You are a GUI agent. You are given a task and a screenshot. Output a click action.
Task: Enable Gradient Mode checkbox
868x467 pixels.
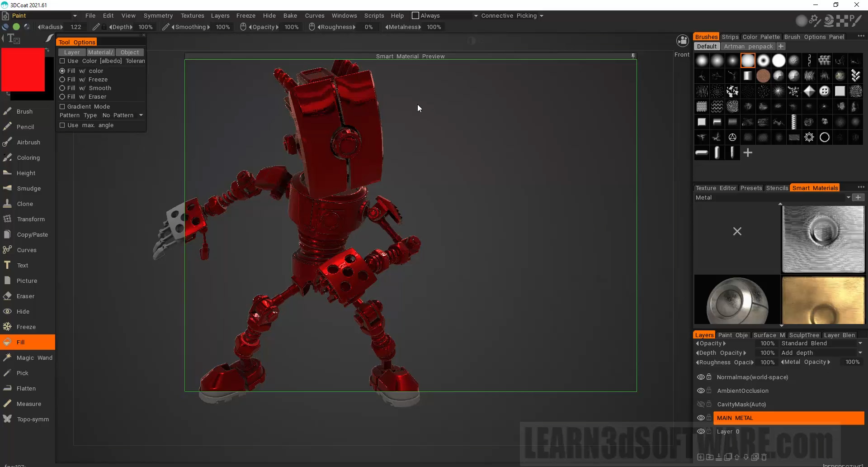tap(62, 107)
